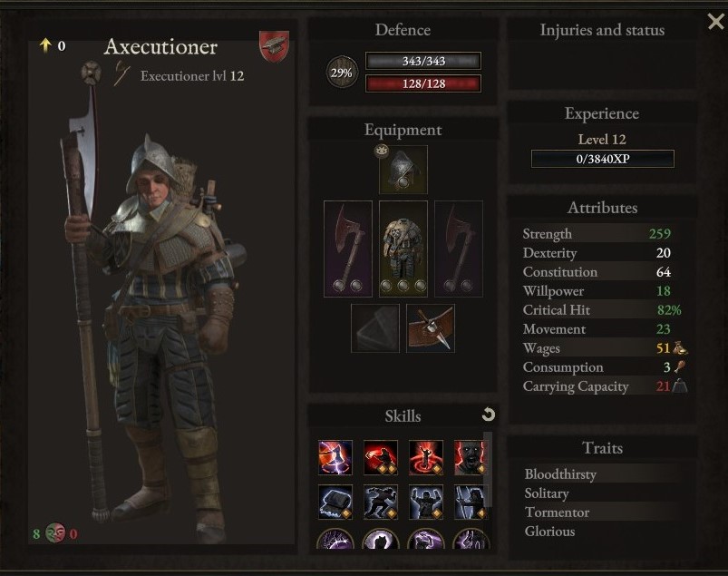Image resolution: width=728 pixels, height=576 pixels.
Task: Select the right axe weapon slot
Action: coord(459,249)
